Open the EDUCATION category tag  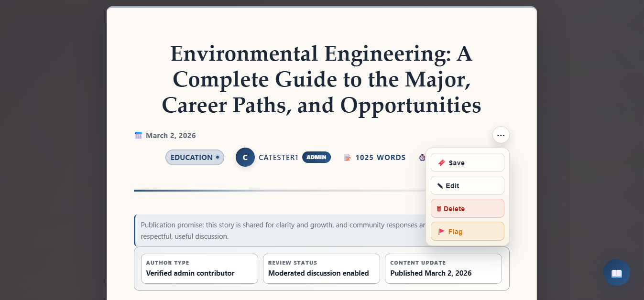pyautogui.click(x=195, y=158)
